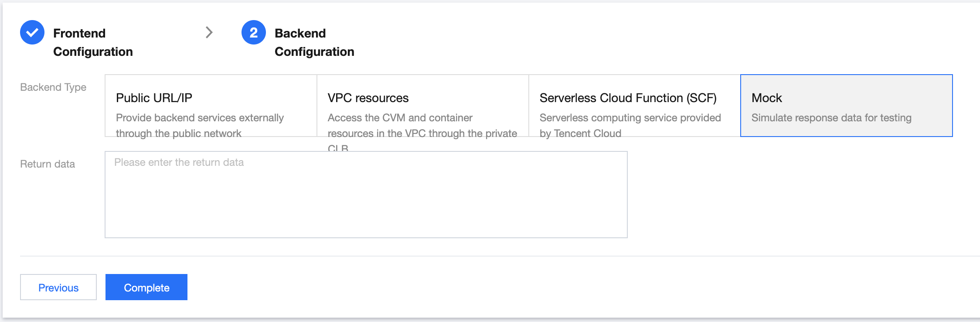Click "Please enter the return data" placeholder
The image size is (980, 322).
(179, 162)
